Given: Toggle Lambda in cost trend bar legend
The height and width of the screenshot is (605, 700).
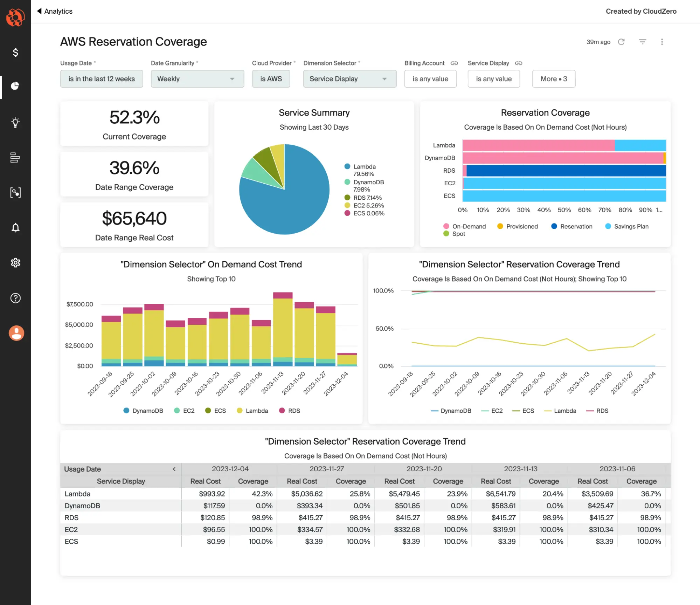Looking at the screenshot, I should 252,411.
